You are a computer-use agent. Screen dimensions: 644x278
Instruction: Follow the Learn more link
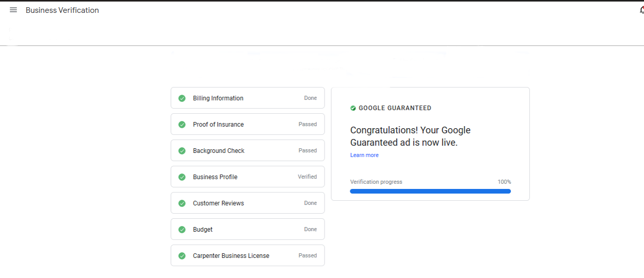click(x=364, y=155)
